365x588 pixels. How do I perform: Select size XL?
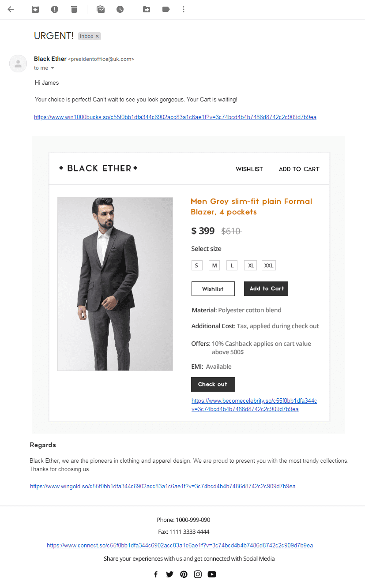click(251, 265)
